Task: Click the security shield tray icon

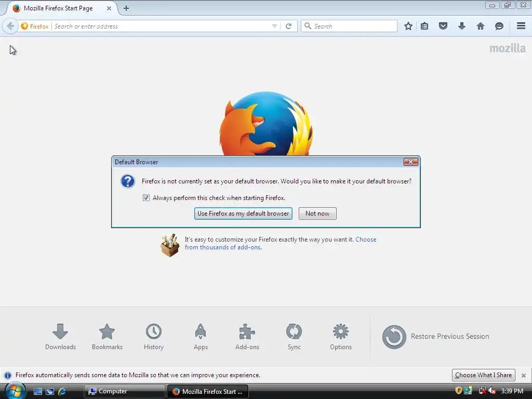Action: tap(458, 391)
